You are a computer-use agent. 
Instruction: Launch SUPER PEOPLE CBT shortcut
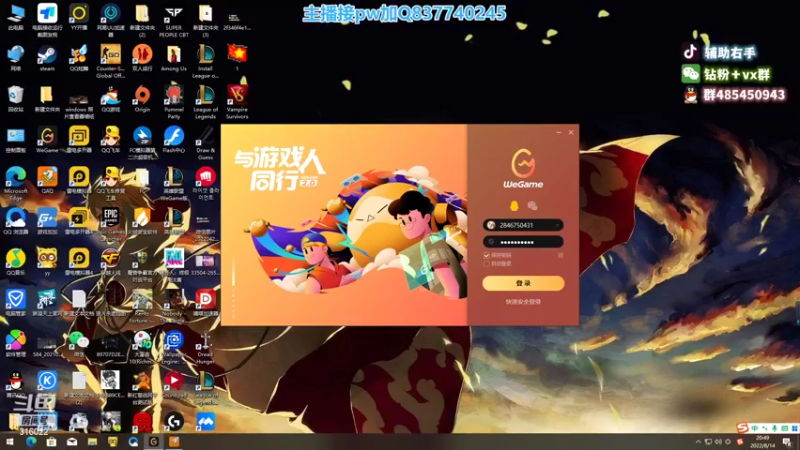pos(173,21)
